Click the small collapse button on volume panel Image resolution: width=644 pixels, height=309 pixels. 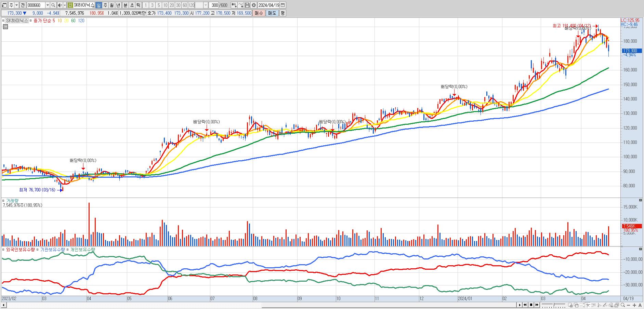click(x=640, y=200)
